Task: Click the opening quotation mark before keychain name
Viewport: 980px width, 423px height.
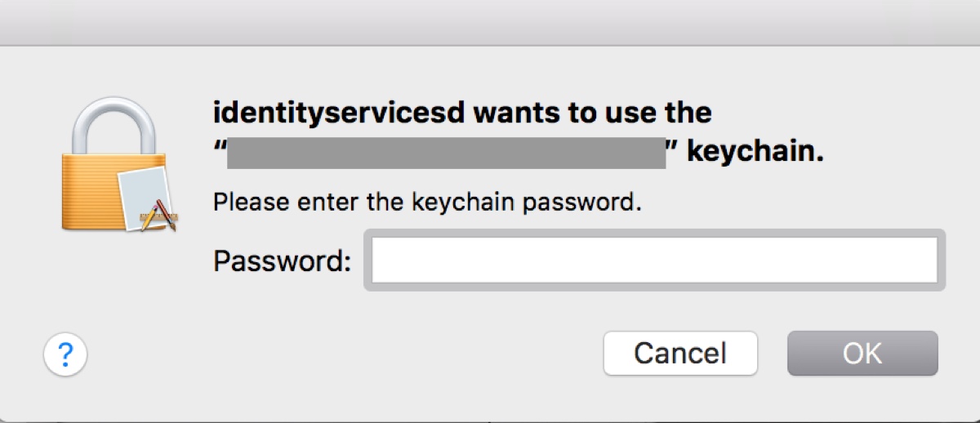Action: pyautogui.click(x=219, y=148)
